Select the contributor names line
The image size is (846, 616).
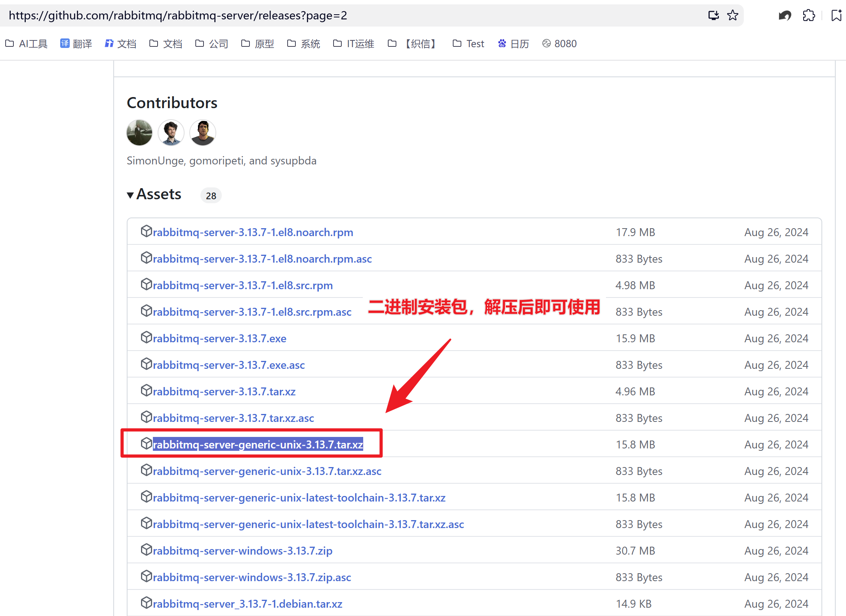pos(221,161)
